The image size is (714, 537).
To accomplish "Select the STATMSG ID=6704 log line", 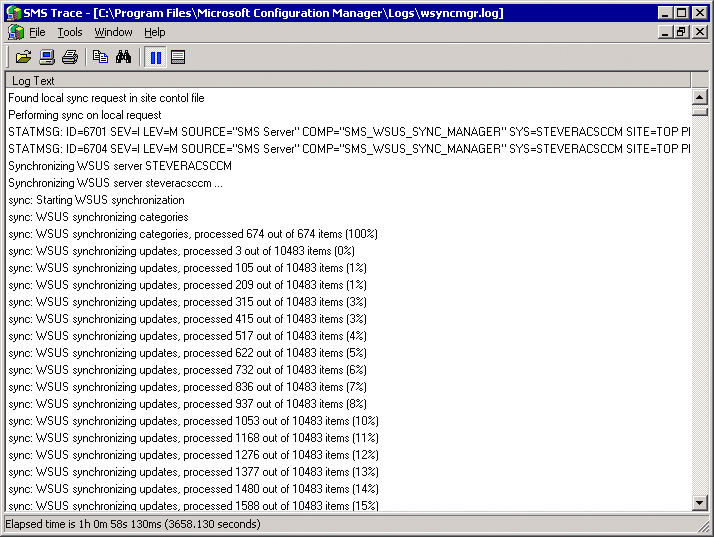I will click(348, 149).
